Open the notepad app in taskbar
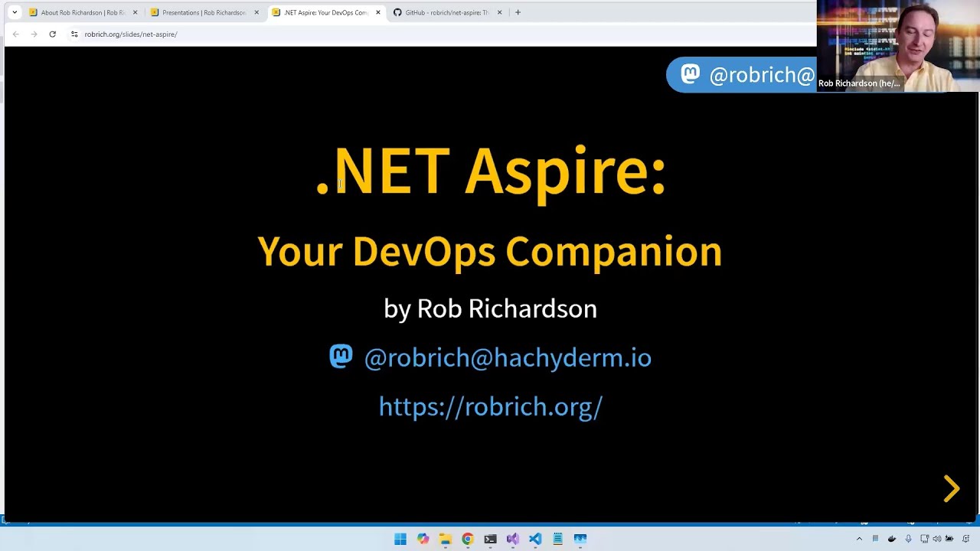Viewport: 980px width, 551px height. [557, 539]
